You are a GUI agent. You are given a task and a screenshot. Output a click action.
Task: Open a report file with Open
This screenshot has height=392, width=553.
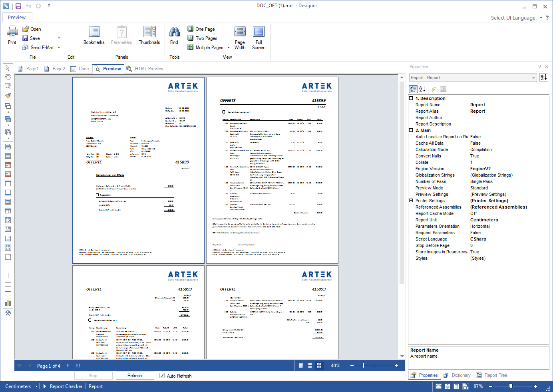(x=32, y=29)
